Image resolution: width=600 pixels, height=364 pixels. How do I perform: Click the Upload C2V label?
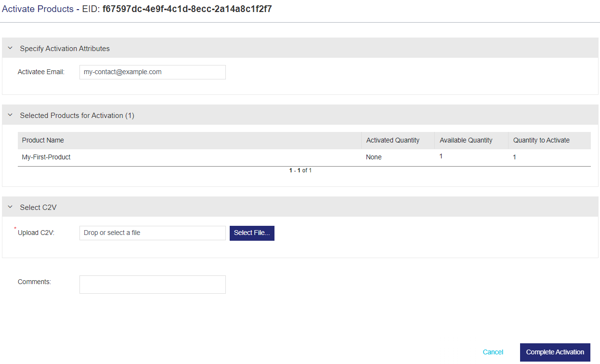coord(36,233)
